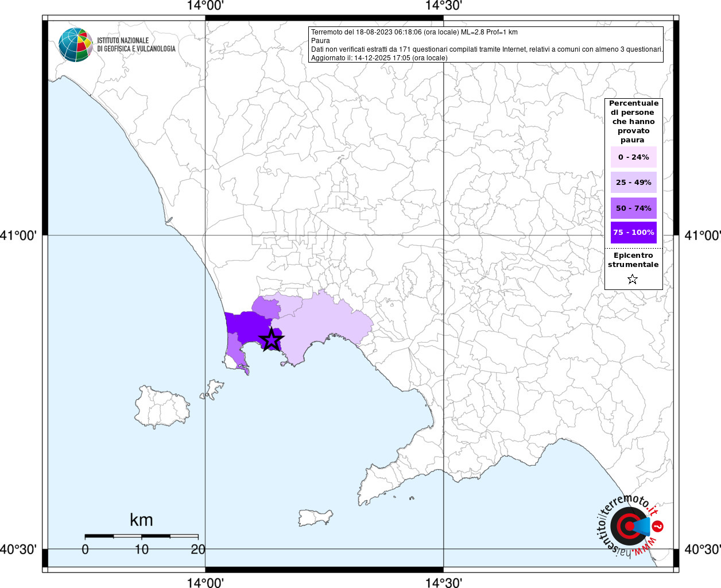
Task: Click the right 40°30' latitude label
Action: coord(703,550)
